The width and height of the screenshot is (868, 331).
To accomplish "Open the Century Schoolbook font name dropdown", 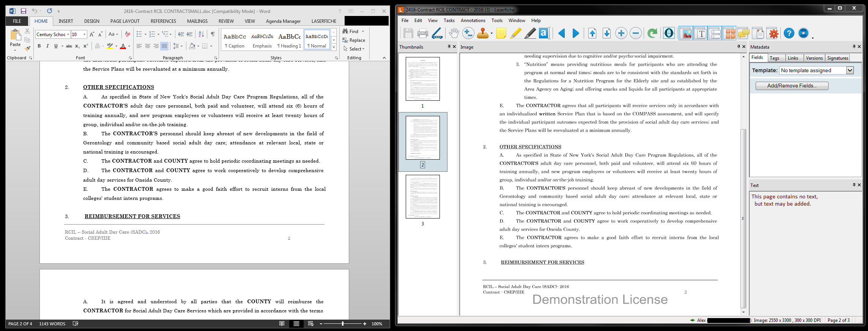I will 68,35.
